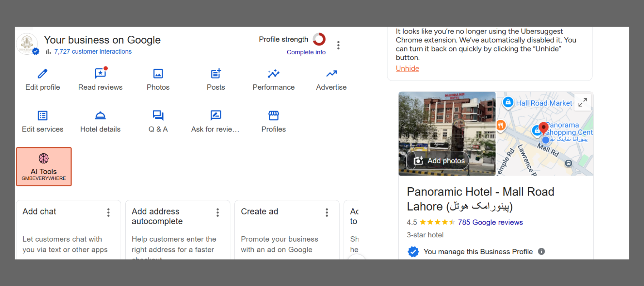This screenshot has width=644, height=286.
Task: Open the Photos icon
Action: pos(158,74)
